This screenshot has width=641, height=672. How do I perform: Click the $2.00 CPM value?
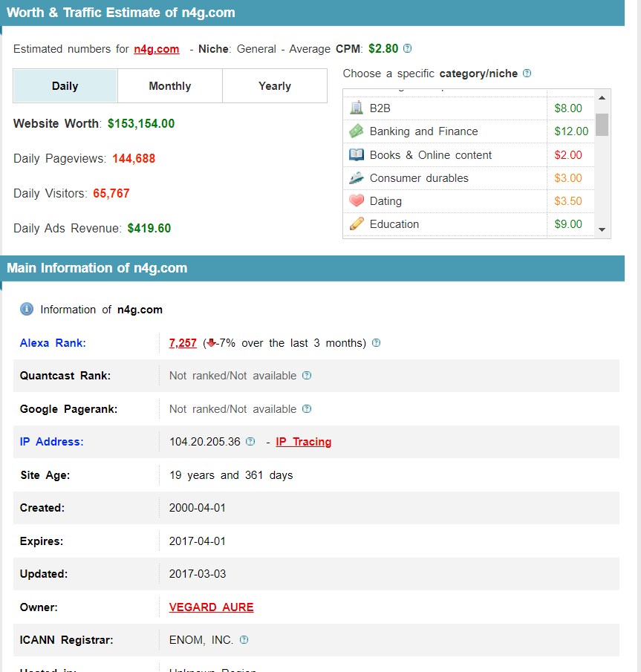568,154
